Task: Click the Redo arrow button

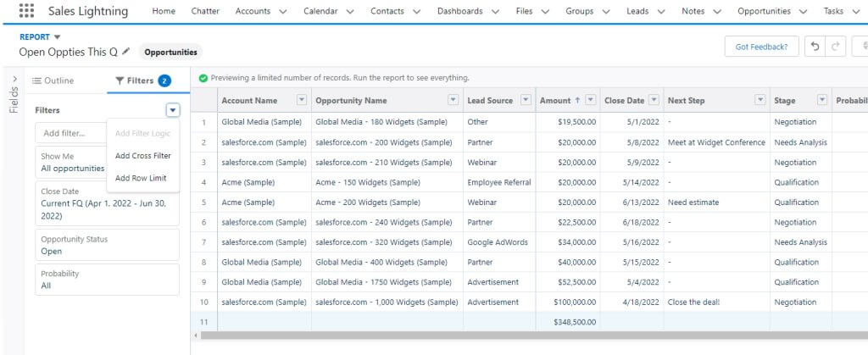Action: click(835, 47)
